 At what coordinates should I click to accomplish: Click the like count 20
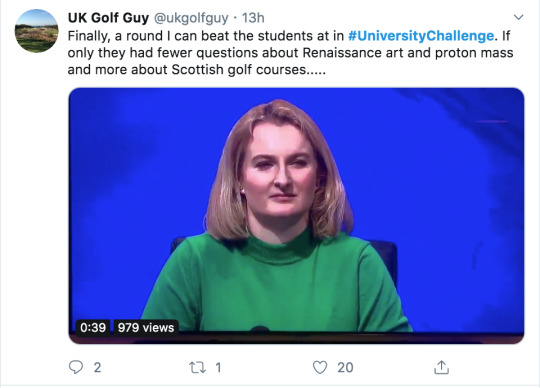(x=345, y=368)
